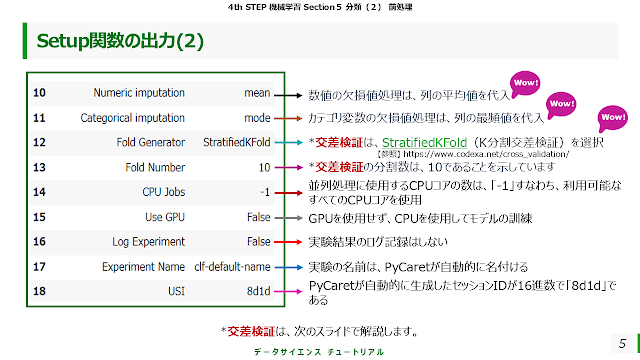Image resolution: width=640 pixels, height=360 pixels.
Task: Select the 'mean' value cell
Action: [257, 93]
